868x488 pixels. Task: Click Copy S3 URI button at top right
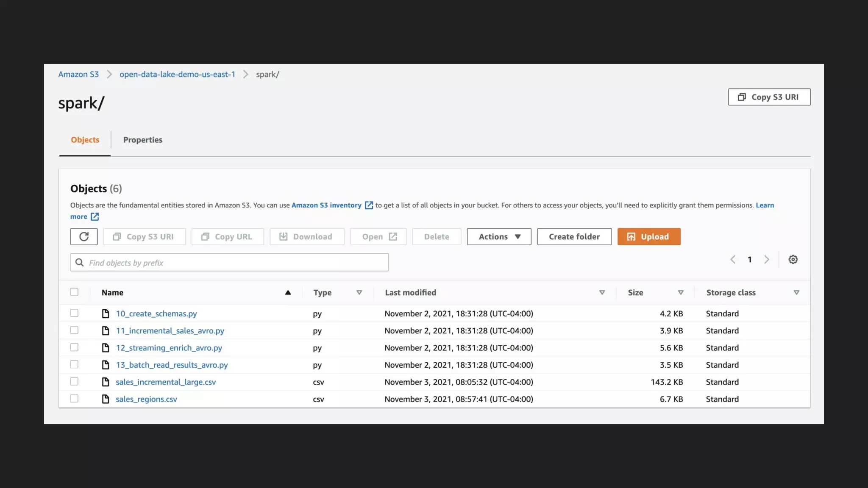coord(769,97)
